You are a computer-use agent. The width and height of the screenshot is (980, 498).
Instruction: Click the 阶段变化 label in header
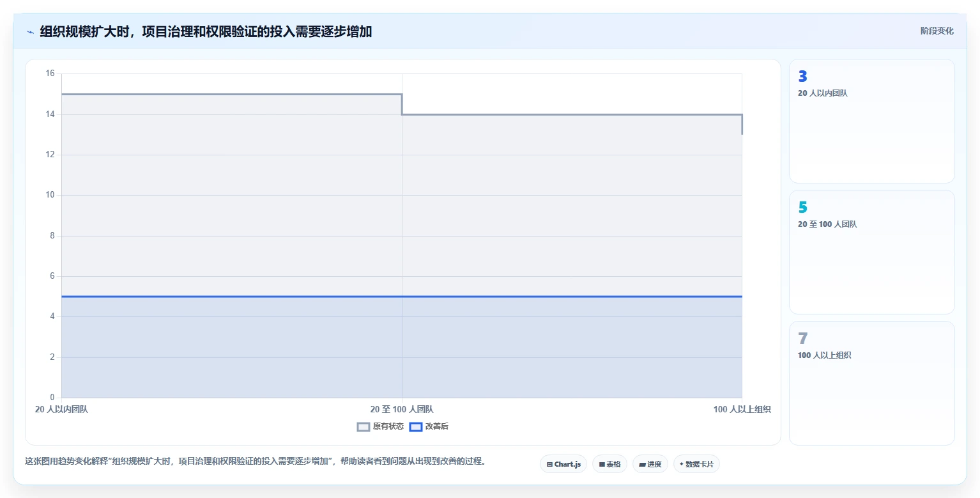(x=937, y=31)
